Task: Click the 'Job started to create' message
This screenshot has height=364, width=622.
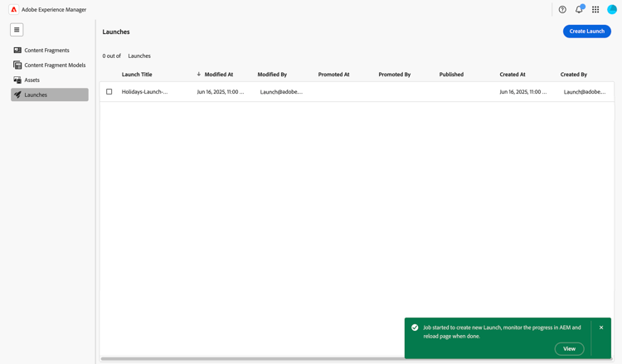Action: coord(502,332)
